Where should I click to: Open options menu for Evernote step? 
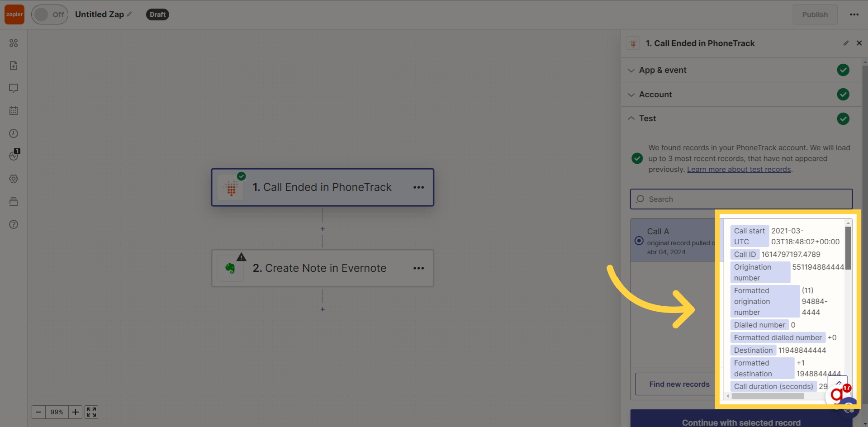point(418,268)
